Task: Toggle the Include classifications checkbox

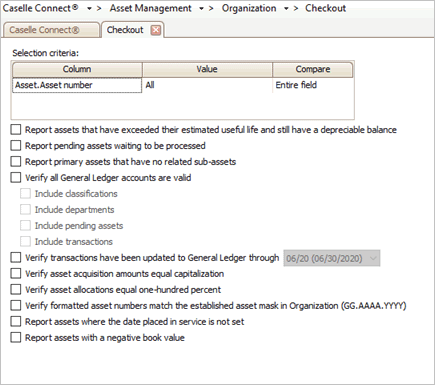Action: tap(25, 194)
